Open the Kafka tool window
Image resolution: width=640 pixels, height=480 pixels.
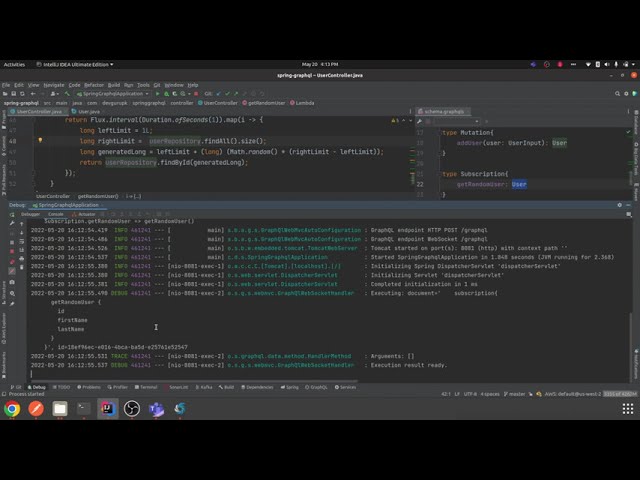pos(204,387)
